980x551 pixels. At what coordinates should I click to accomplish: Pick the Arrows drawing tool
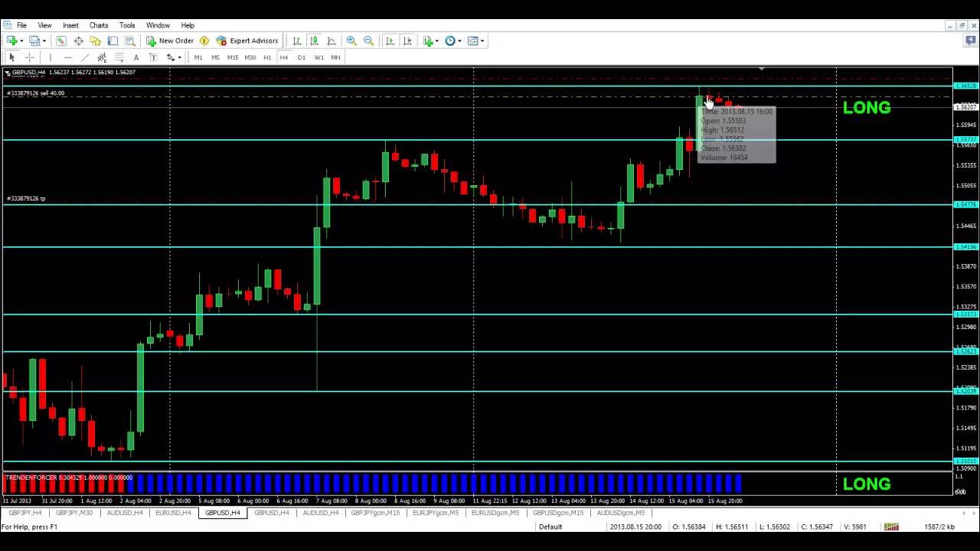pos(171,57)
